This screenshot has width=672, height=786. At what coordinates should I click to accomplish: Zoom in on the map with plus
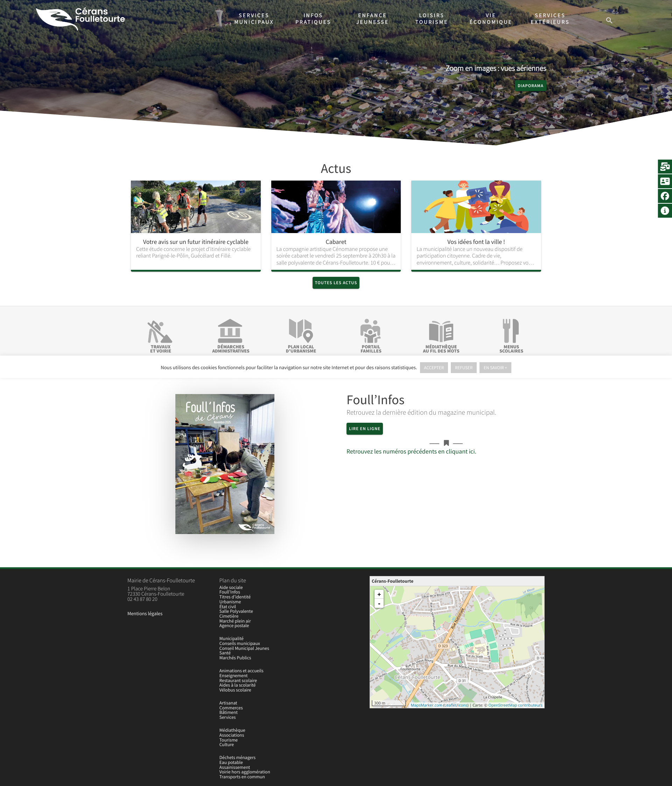pos(379,595)
